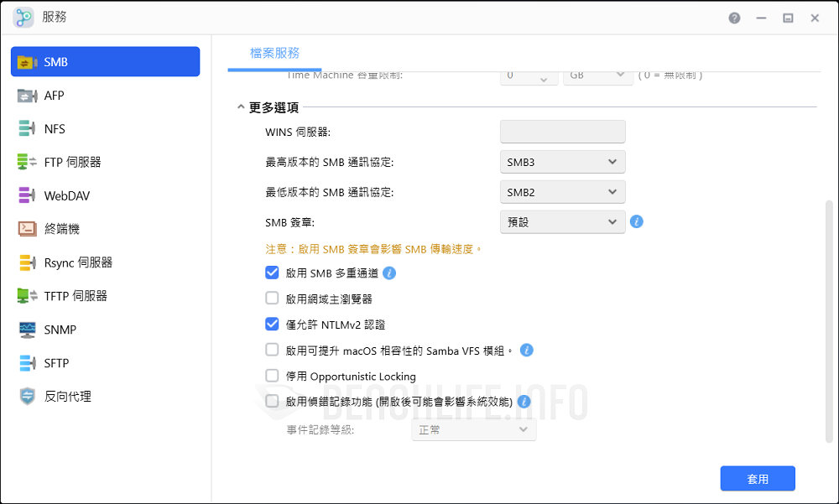Select the SNMP monitor icon

coord(28,330)
